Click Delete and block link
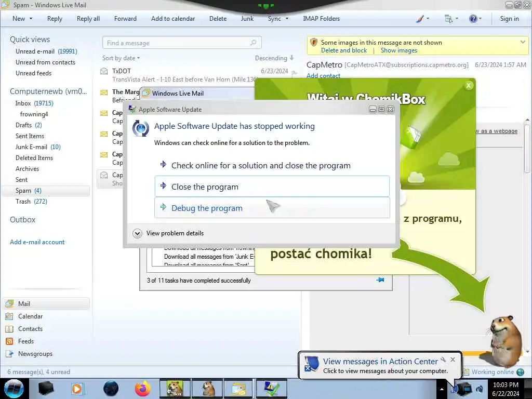The height and width of the screenshot is (399, 532). (x=344, y=50)
